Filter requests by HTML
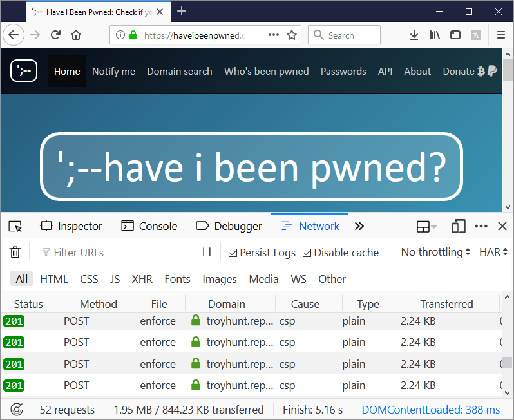The height and width of the screenshot is (420, 514). click(x=54, y=279)
